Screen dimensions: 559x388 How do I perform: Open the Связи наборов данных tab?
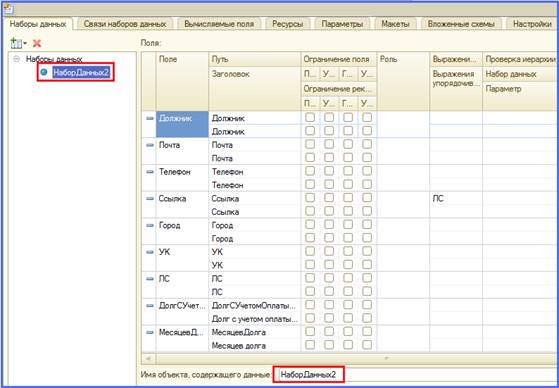click(125, 24)
